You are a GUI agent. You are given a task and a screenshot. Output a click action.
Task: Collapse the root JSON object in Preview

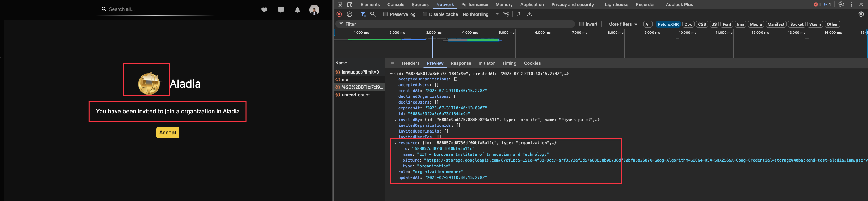391,74
